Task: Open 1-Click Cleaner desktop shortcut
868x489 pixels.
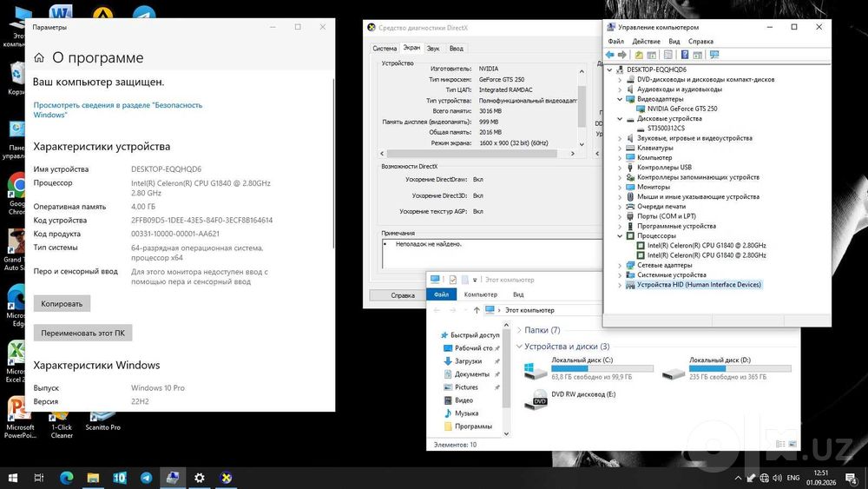Action: click(62, 426)
